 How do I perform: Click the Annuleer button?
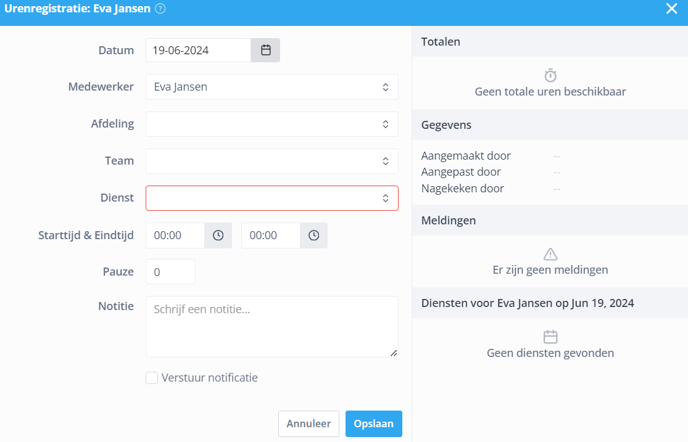pos(308,424)
